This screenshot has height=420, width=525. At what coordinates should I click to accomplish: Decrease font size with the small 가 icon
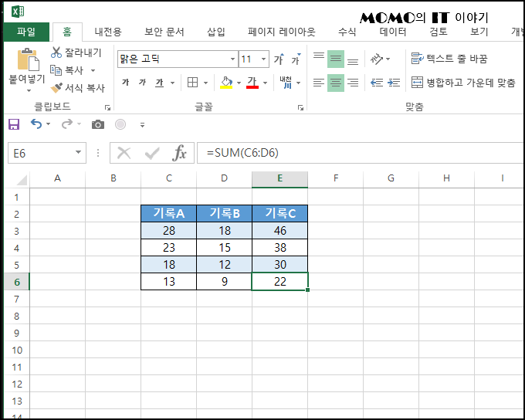pos(296,59)
